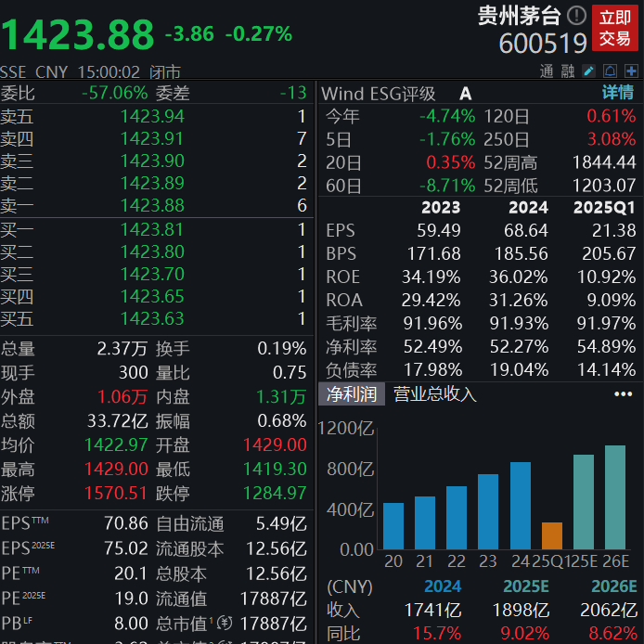This screenshot has width=644, height=644.
Task: Click the 立即交易 trade button
Action: pos(615,28)
